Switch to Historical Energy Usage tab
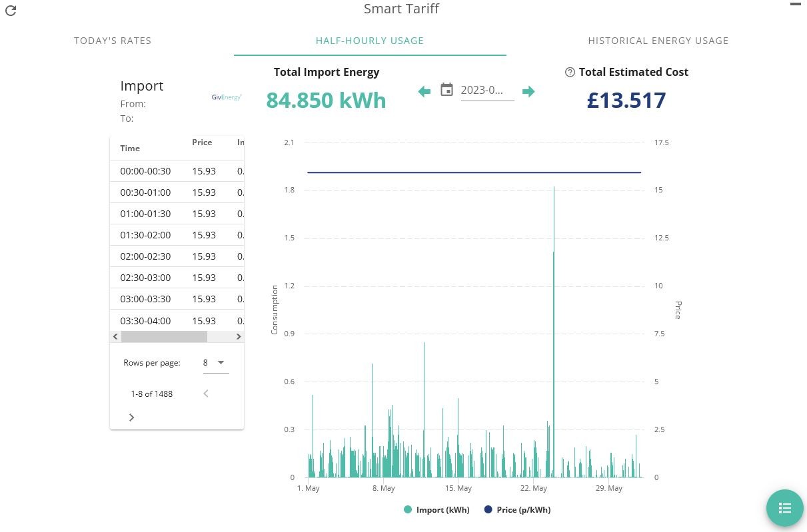The height and width of the screenshot is (532, 807). coord(658,41)
